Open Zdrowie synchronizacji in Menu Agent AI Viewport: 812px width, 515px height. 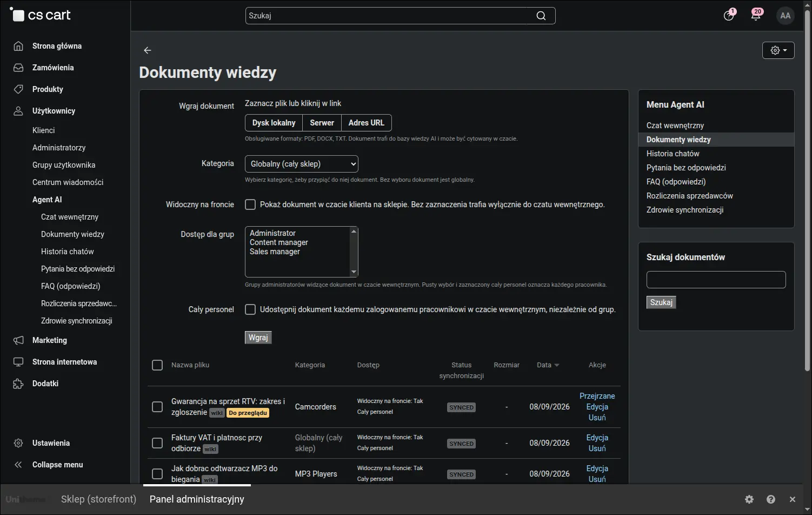685,210
